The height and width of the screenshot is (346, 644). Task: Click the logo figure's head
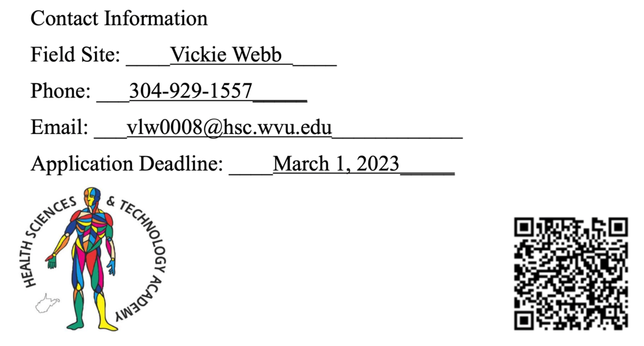[x=92, y=196]
